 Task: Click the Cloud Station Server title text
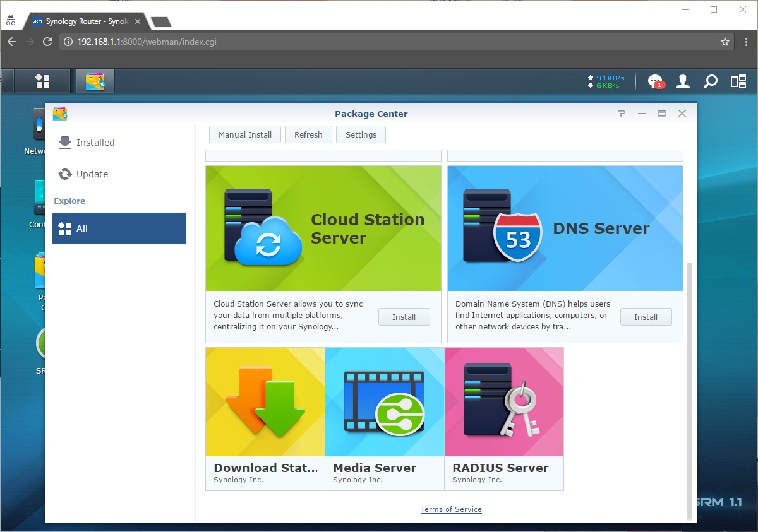(x=368, y=228)
